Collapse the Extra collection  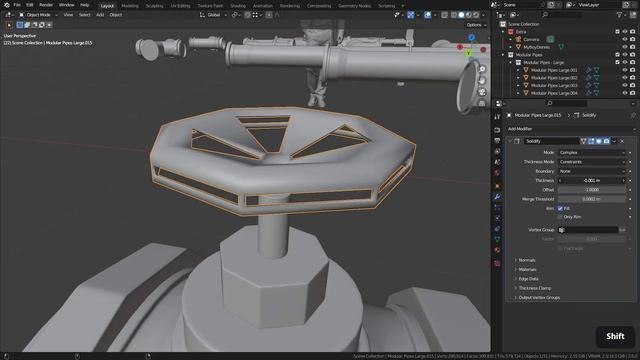click(503, 32)
